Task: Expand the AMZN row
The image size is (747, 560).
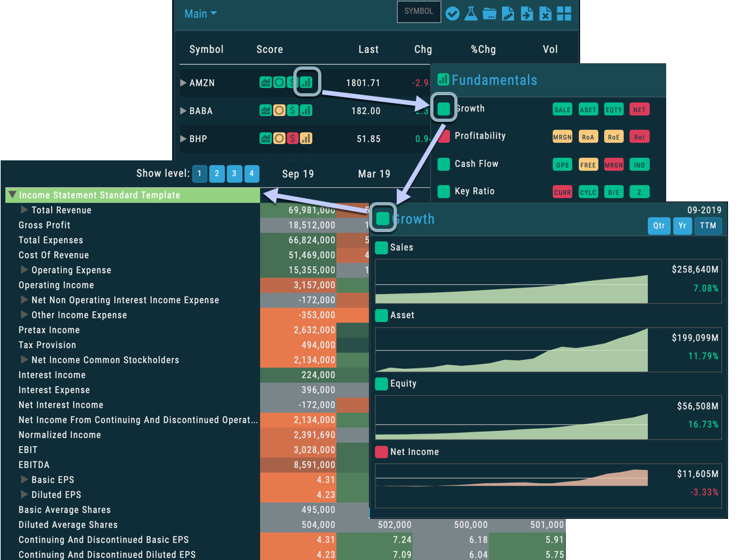Action: 183,83
